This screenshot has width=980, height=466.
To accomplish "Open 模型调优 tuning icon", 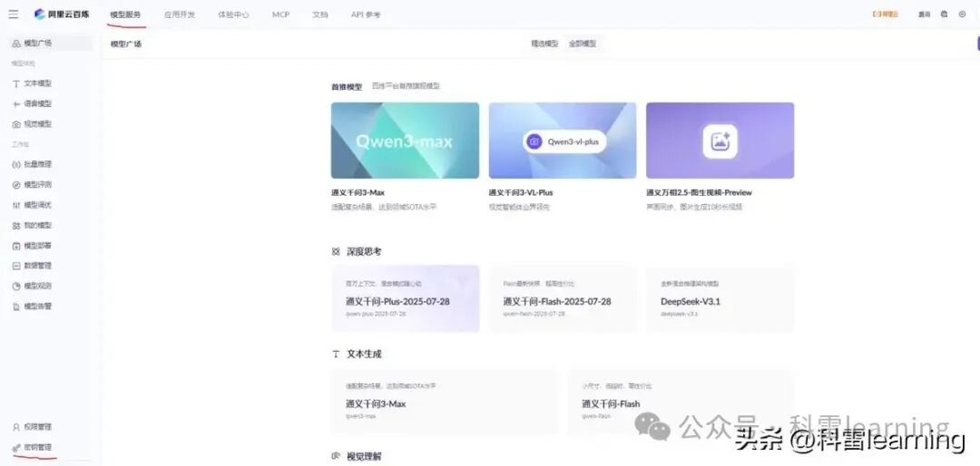I will pos(16,205).
